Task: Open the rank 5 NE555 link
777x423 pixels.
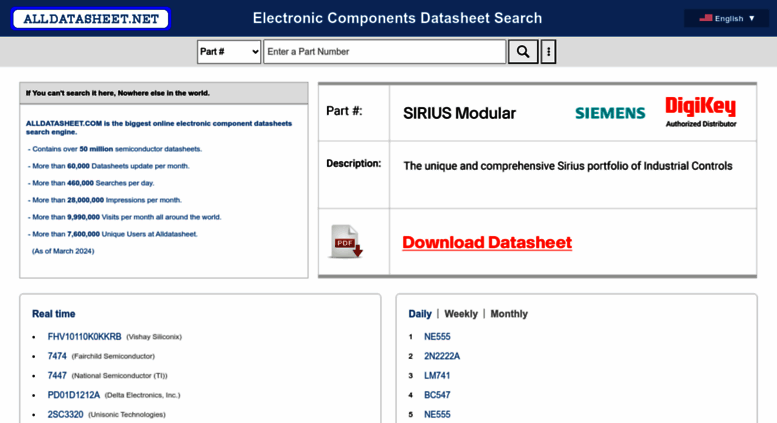Action: coord(437,415)
